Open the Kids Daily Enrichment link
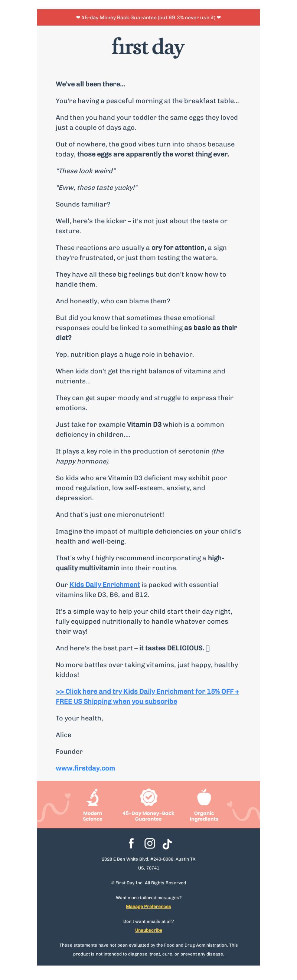 tap(105, 584)
